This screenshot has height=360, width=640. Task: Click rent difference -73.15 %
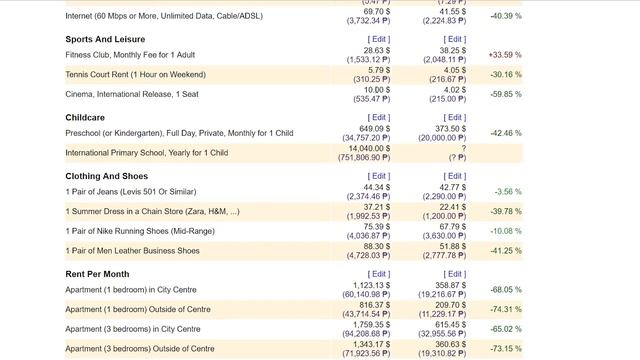(506, 349)
